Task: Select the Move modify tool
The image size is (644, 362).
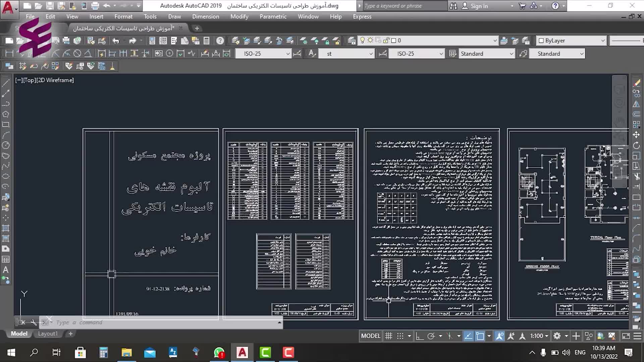Action: click(x=636, y=135)
